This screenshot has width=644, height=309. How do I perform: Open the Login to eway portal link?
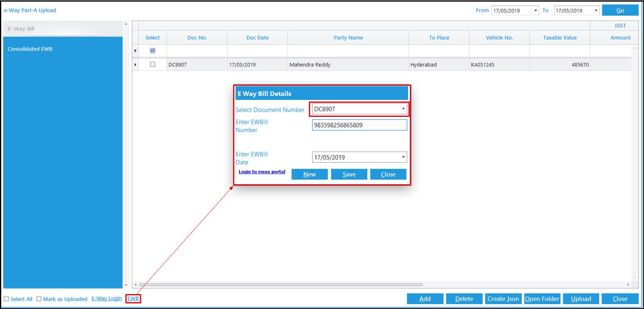point(262,172)
